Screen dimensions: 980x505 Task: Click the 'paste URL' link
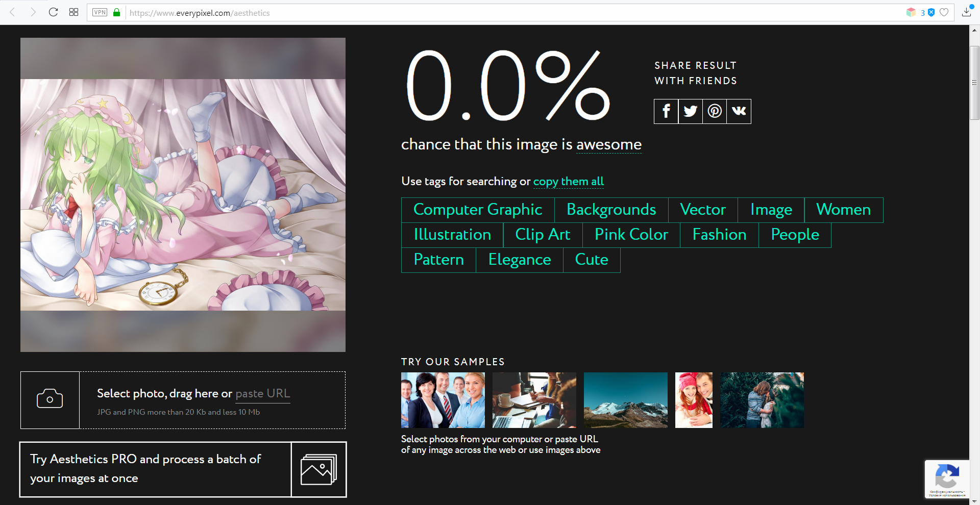coord(262,393)
